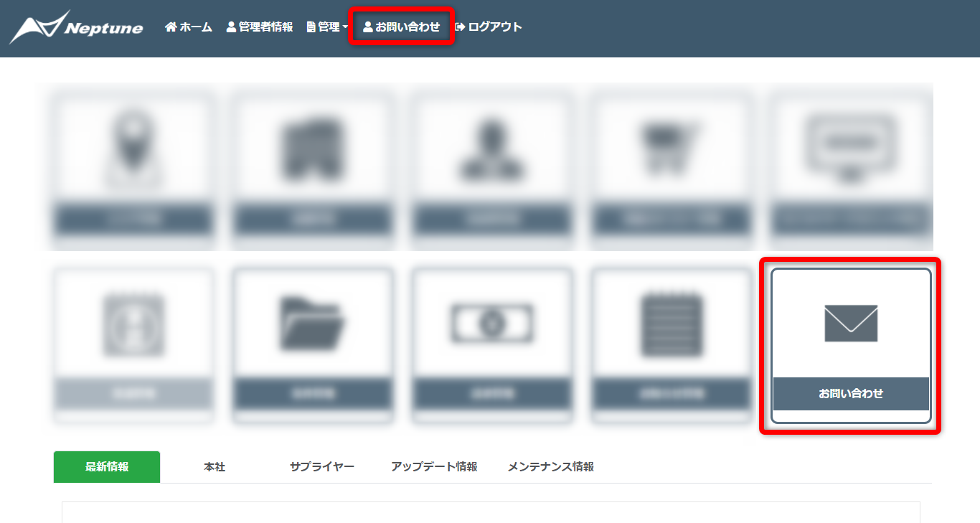Select the サプライヤー tab
The width and height of the screenshot is (980, 523).
322,467
